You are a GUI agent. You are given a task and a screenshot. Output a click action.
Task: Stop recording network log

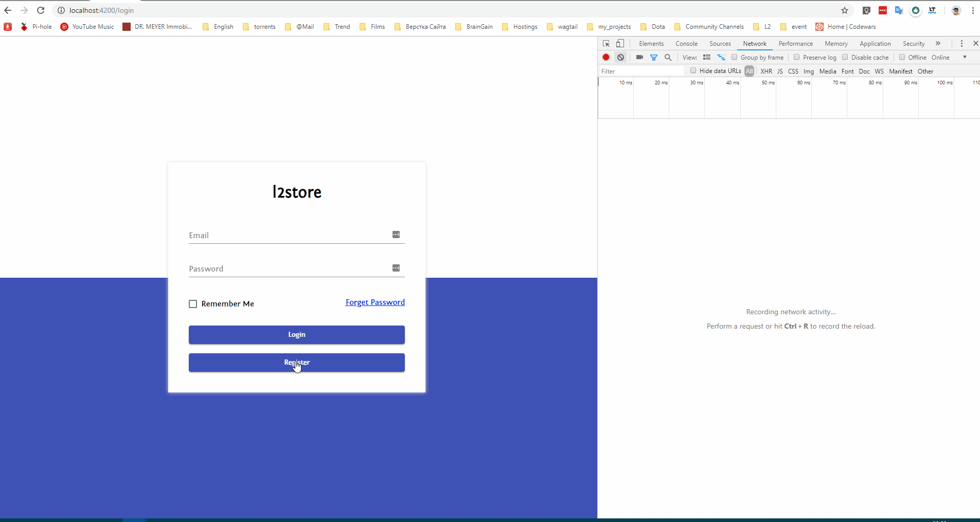605,57
